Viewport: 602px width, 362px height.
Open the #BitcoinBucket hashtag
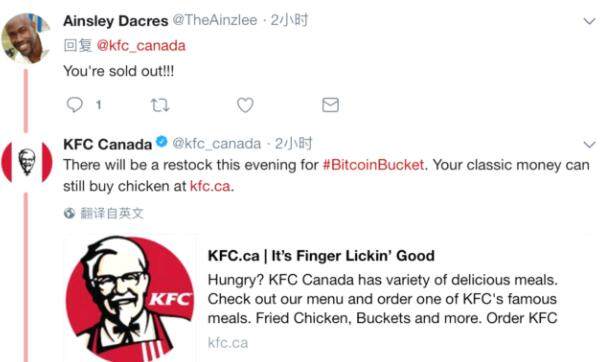tap(373, 165)
